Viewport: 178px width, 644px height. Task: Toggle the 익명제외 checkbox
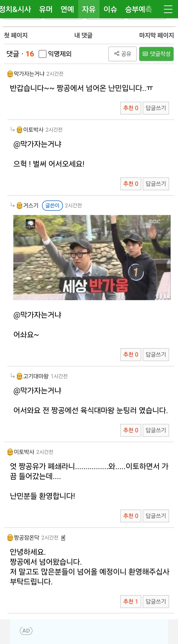pos(43,54)
